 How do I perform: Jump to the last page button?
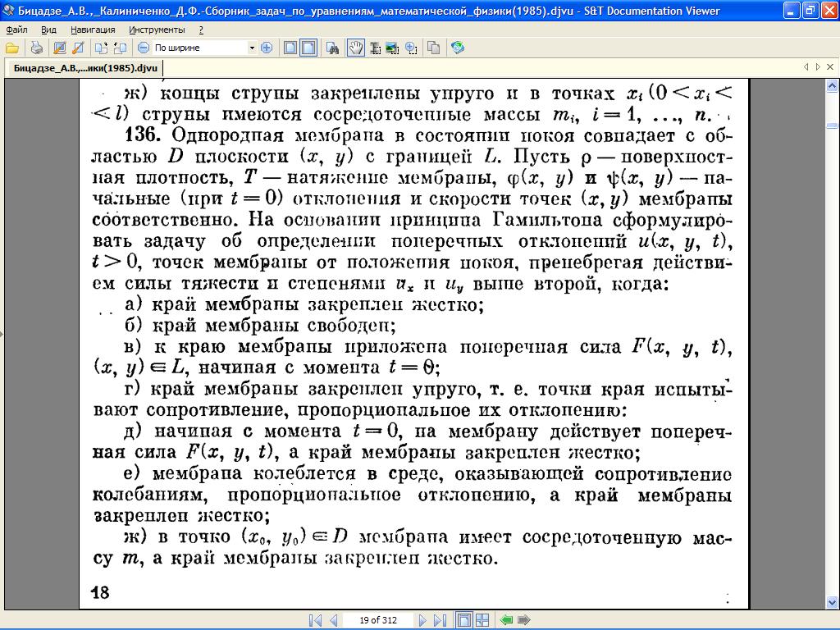(440, 620)
